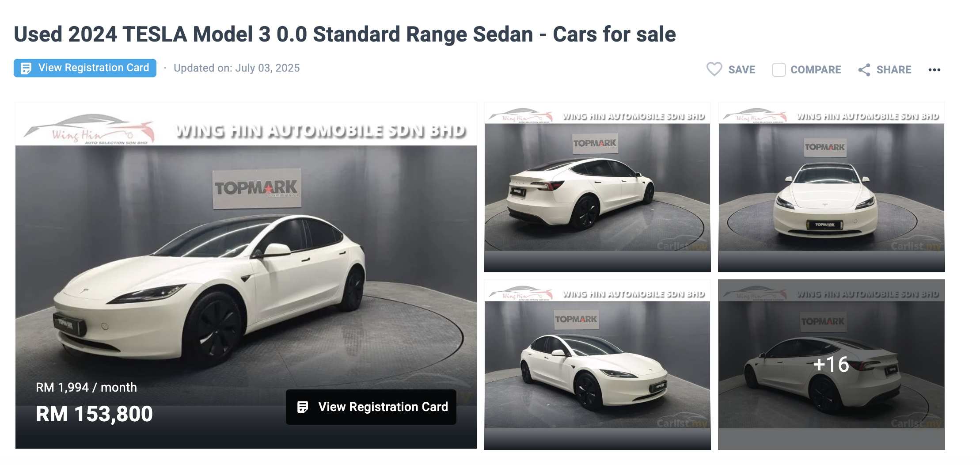Open the head-on front view thumbnail

coord(832,187)
